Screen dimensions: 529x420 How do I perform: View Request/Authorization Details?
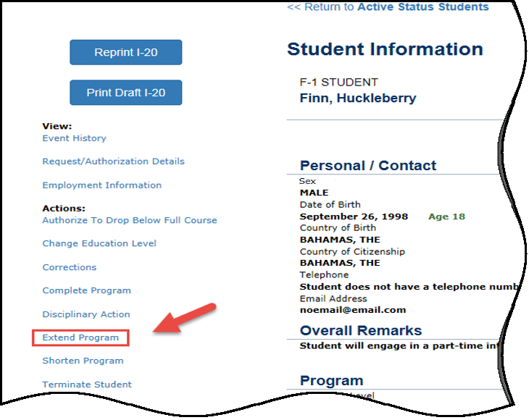[x=113, y=161]
